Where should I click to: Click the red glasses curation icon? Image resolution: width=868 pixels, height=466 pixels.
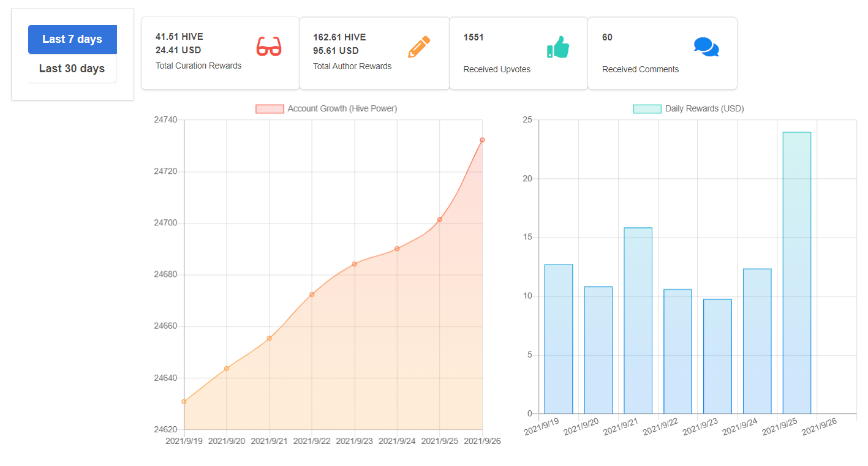(269, 47)
